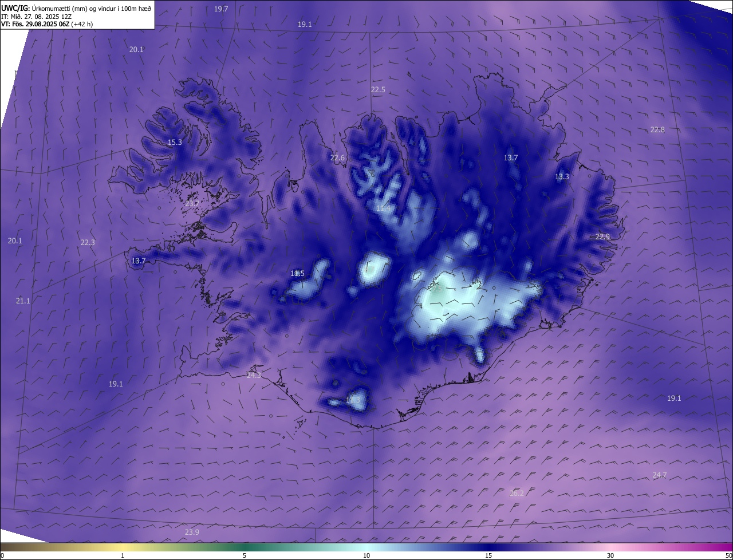Click the '15' label on color scale
This screenshot has height=560, width=733.
click(x=488, y=555)
